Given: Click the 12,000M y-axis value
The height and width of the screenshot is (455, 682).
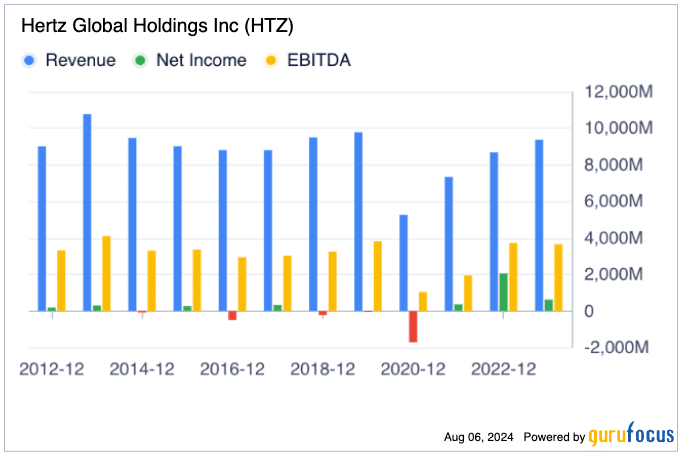Looking at the screenshot, I should [618, 92].
